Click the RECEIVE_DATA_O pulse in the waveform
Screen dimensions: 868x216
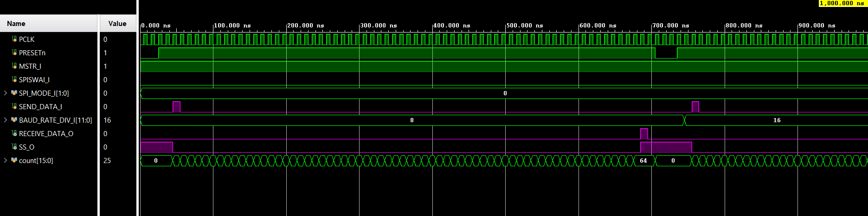[644, 134]
